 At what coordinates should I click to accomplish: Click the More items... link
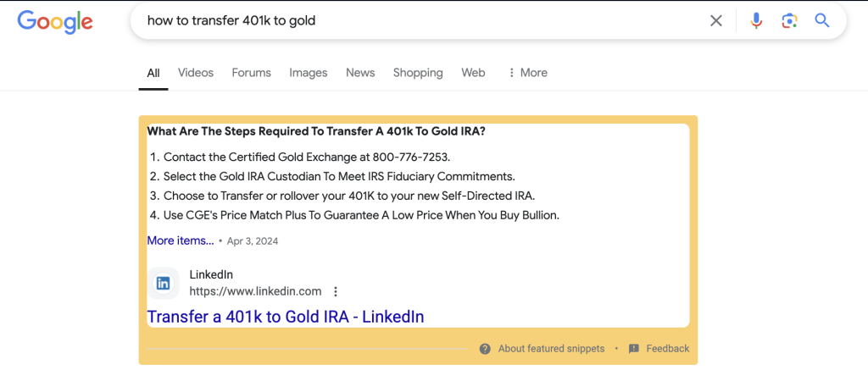click(x=181, y=240)
